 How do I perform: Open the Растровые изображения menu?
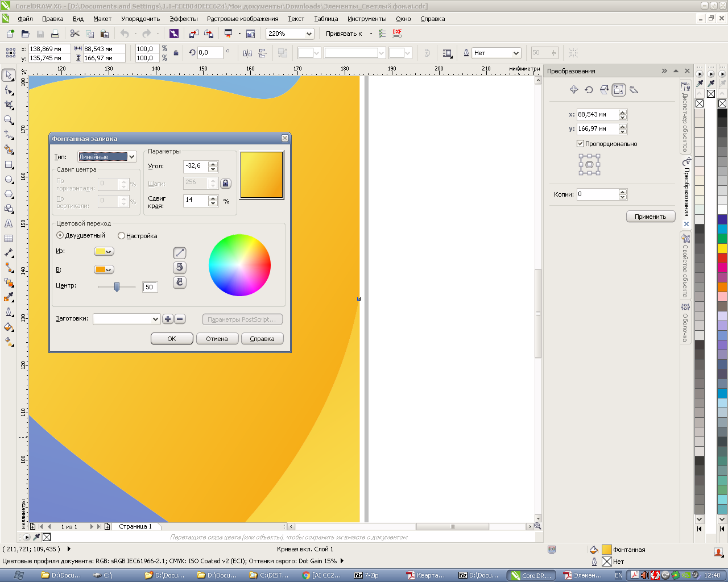[242, 19]
